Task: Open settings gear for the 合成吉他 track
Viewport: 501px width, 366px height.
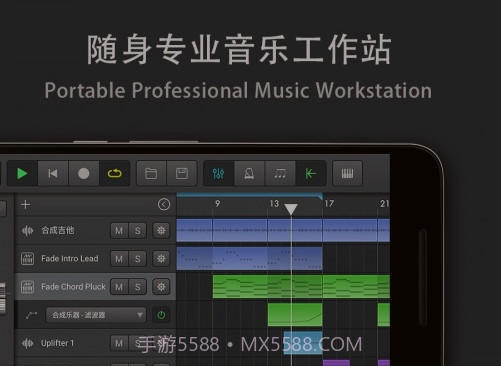Action: (161, 230)
